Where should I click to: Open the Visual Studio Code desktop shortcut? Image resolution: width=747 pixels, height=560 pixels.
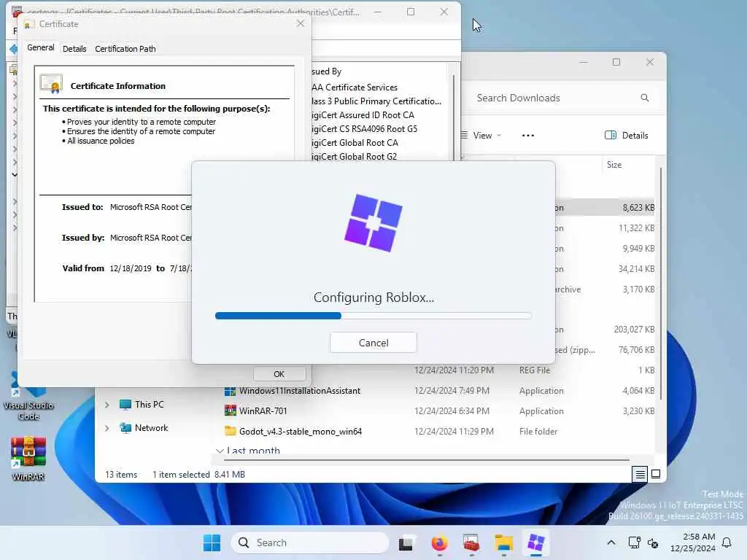click(x=28, y=396)
